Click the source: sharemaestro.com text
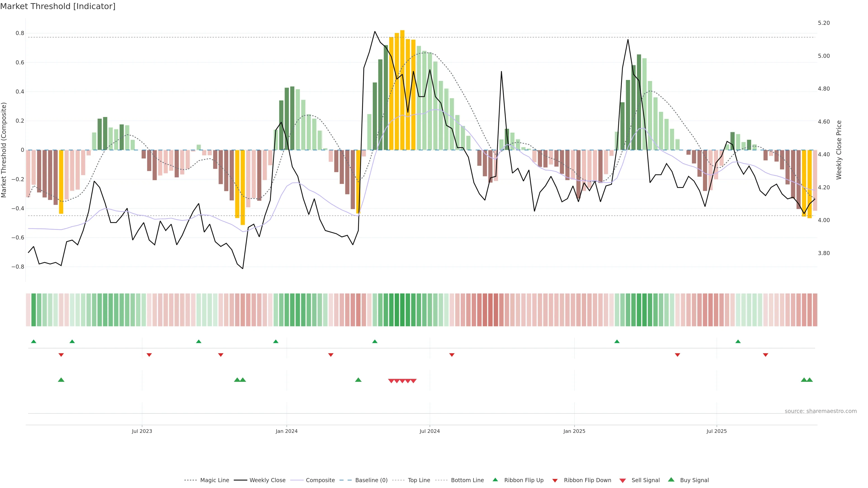This screenshot has width=868, height=488. tap(821, 411)
